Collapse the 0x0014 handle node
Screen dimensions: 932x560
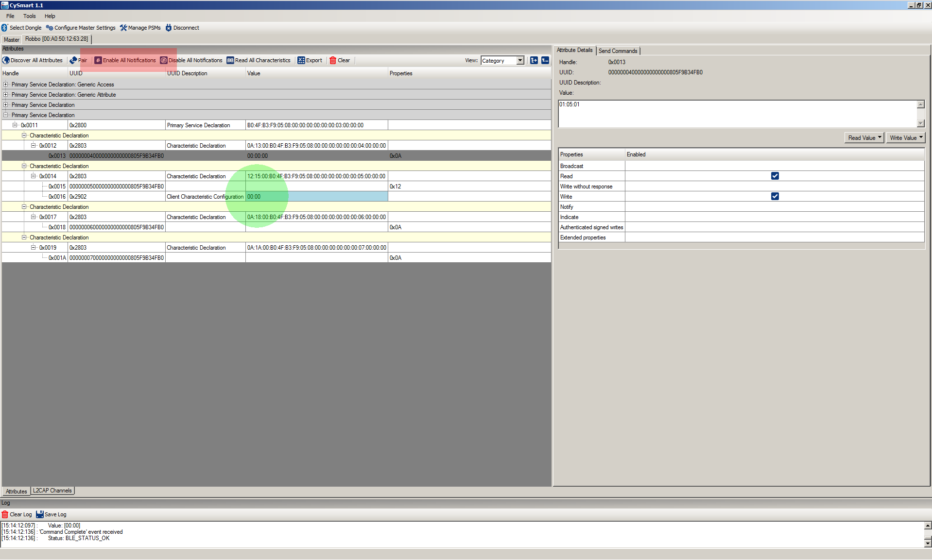34,176
